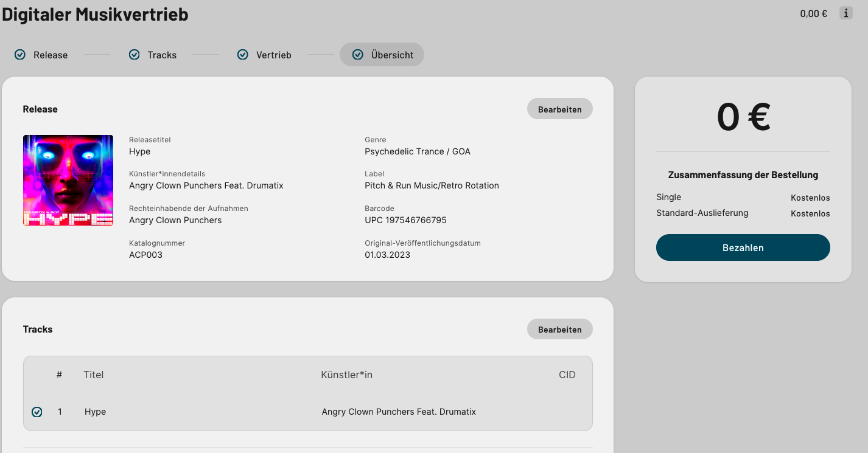Click the checkmark icon on Übersicht step
The height and width of the screenshot is (453, 868).
coord(358,55)
